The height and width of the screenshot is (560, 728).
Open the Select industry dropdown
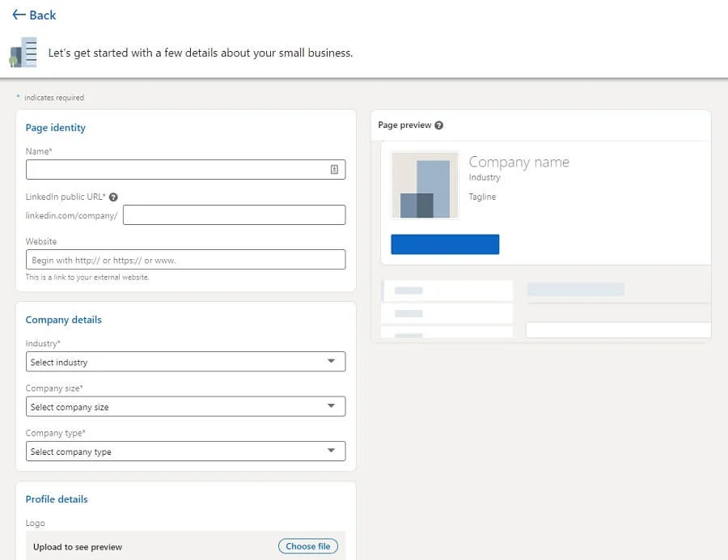tap(185, 362)
